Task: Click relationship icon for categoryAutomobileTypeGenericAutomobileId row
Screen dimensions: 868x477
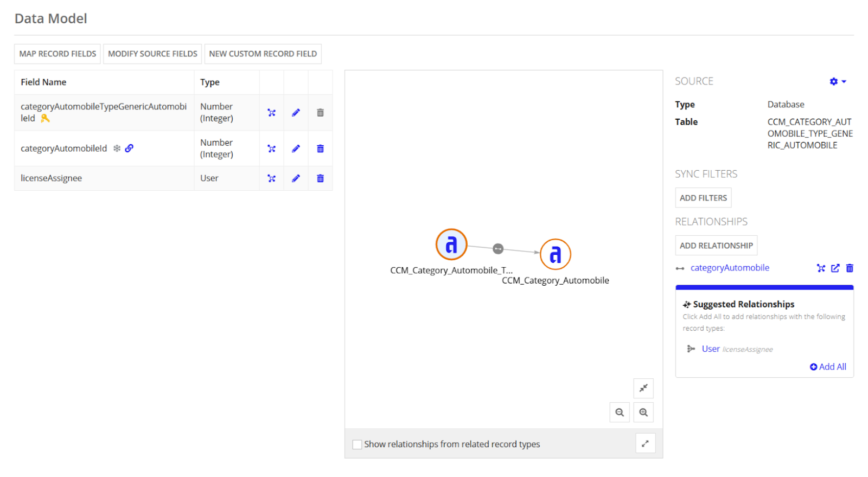Action: point(272,113)
